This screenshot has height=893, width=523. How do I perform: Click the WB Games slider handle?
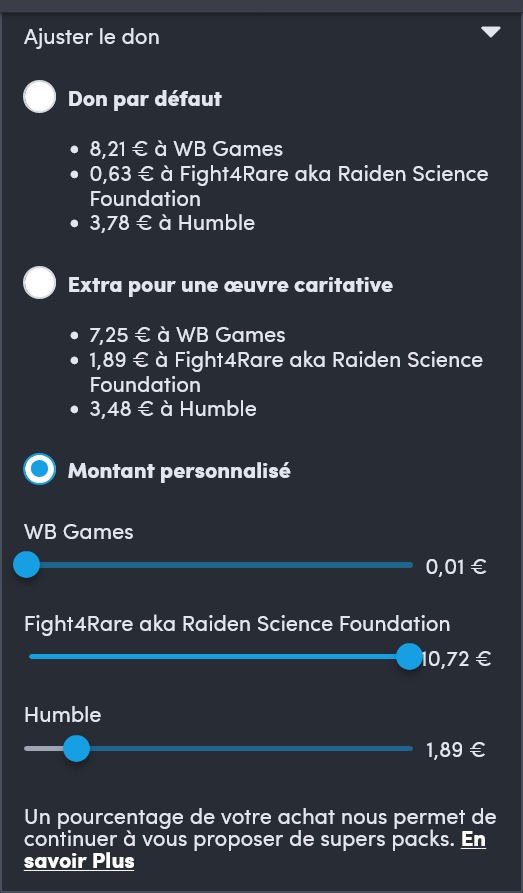(x=26, y=565)
